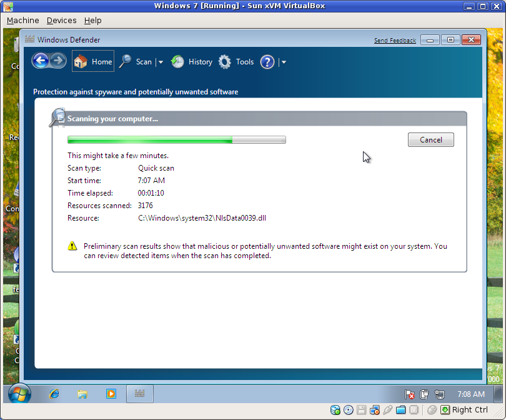Click the back navigation arrow
Viewport: 506px width, 420px height.
point(40,61)
